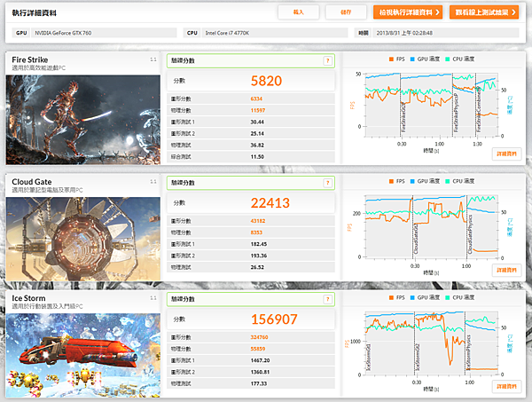
Task: Click the Cloud Gate 驗證分數 header bar
Action: pyautogui.click(x=251, y=183)
